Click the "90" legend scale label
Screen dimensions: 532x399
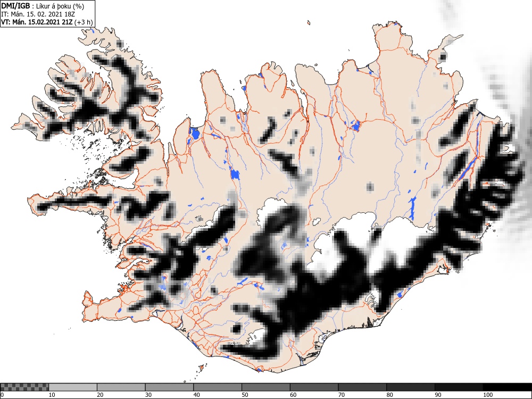coord(437,395)
